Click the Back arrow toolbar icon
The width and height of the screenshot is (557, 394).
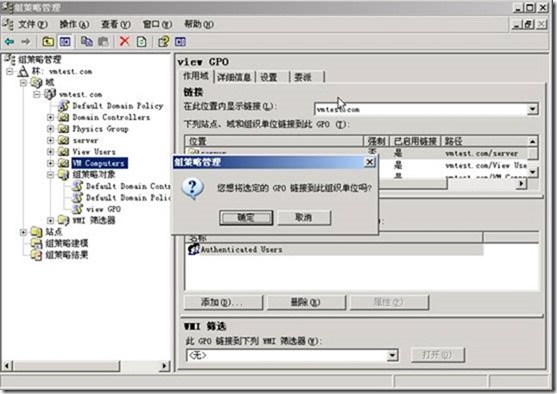tap(10, 42)
